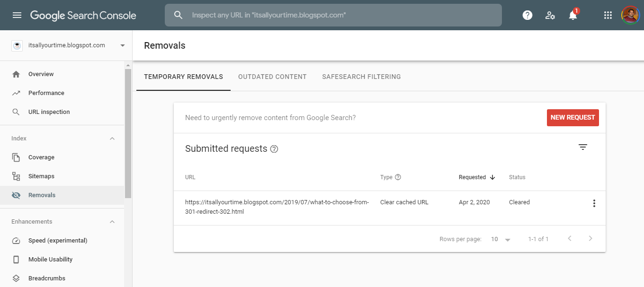Go to previous page of requests

coord(570,238)
